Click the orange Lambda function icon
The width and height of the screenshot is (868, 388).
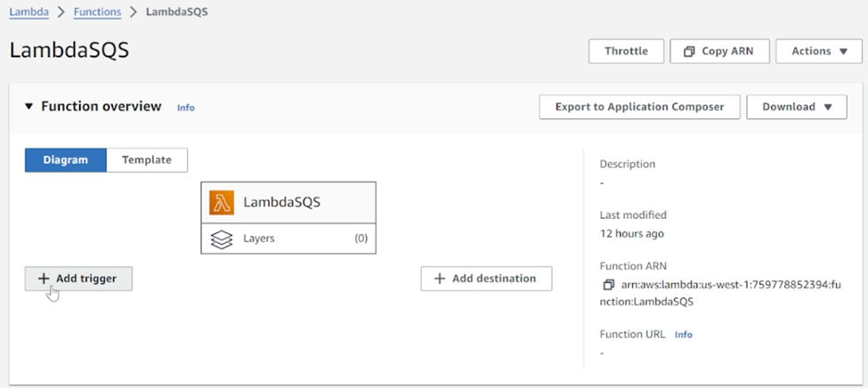tap(222, 203)
